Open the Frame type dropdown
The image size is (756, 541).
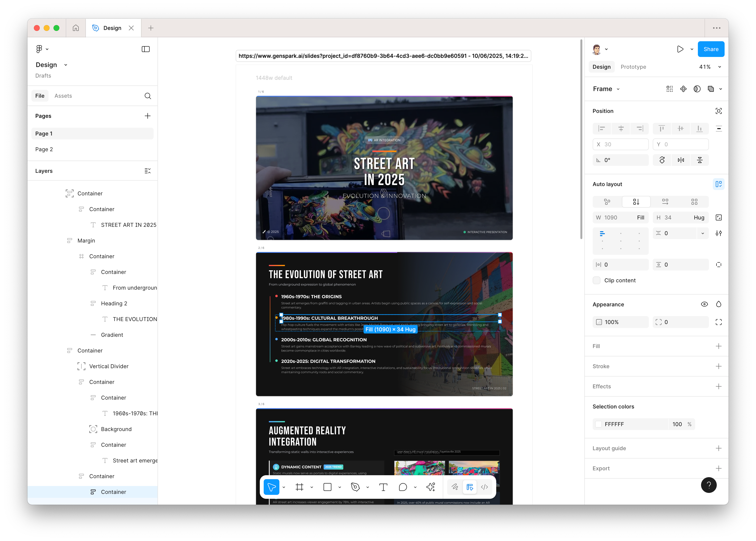pos(618,89)
